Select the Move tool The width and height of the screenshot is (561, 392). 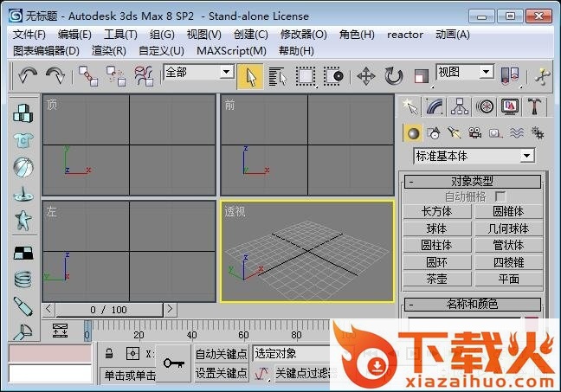pos(365,76)
